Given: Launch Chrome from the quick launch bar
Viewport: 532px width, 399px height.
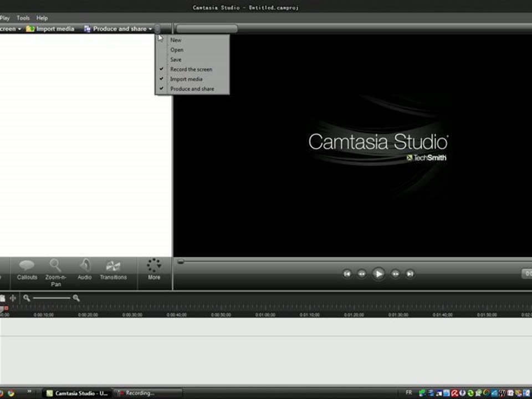Looking at the screenshot, I should (11, 393).
